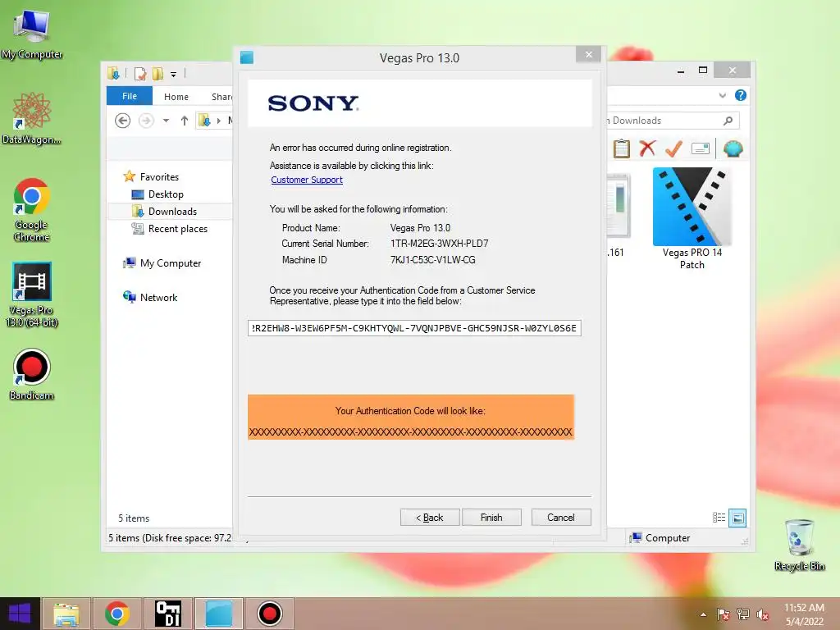
Task: Switch to the Home ribbon tab
Action: pyautogui.click(x=176, y=97)
